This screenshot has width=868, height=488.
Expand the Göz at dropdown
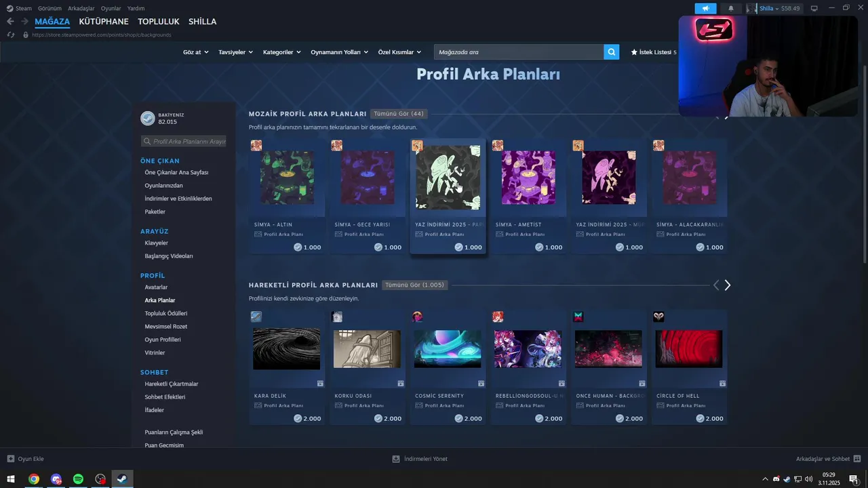196,52
